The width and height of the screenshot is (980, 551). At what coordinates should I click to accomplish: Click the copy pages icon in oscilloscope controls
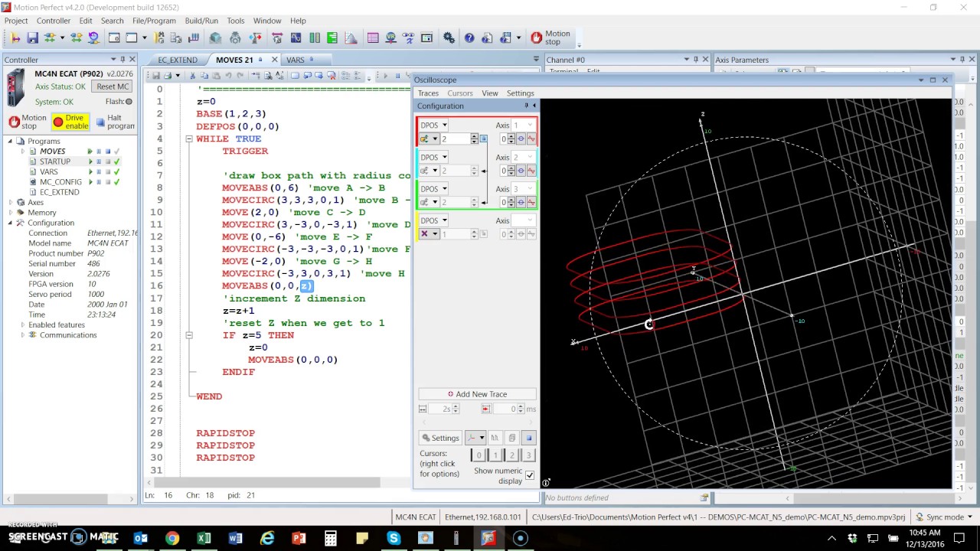[x=512, y=438]
